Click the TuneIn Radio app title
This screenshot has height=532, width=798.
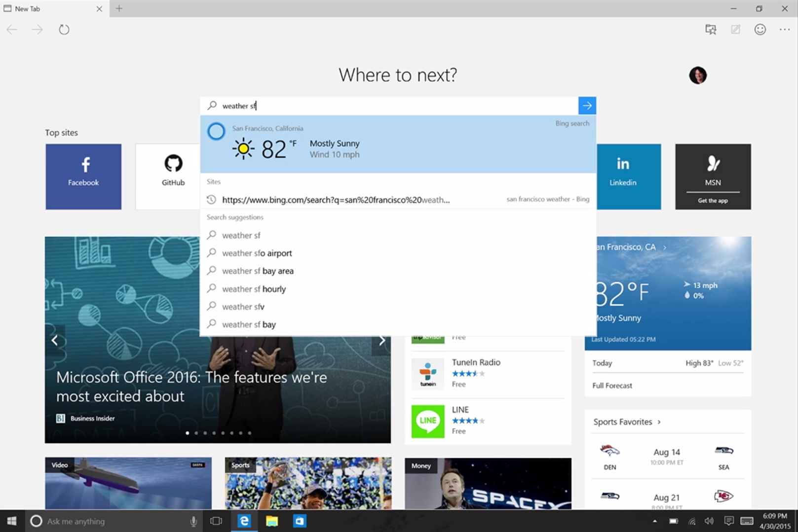click(x=476, y=362)
